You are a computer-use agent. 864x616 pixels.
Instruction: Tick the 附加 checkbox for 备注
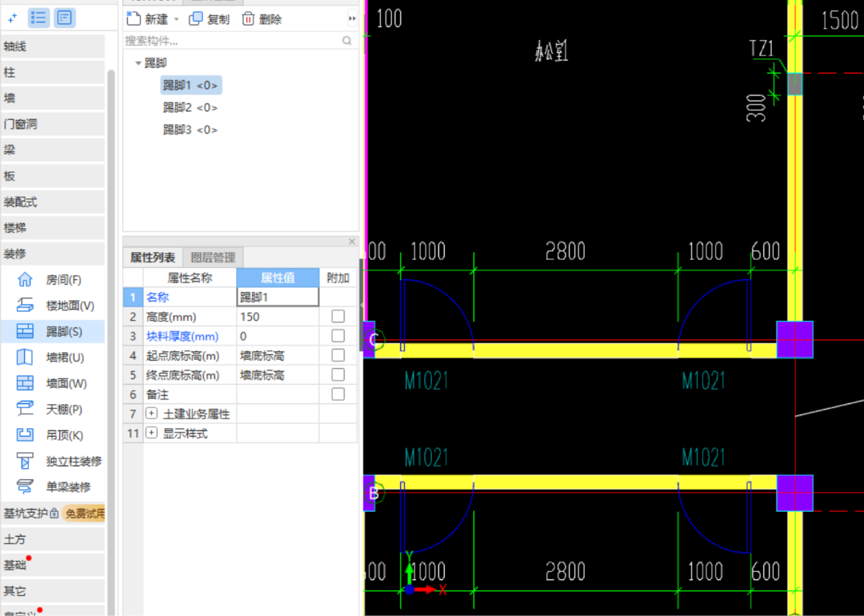[x=338, y=394]
